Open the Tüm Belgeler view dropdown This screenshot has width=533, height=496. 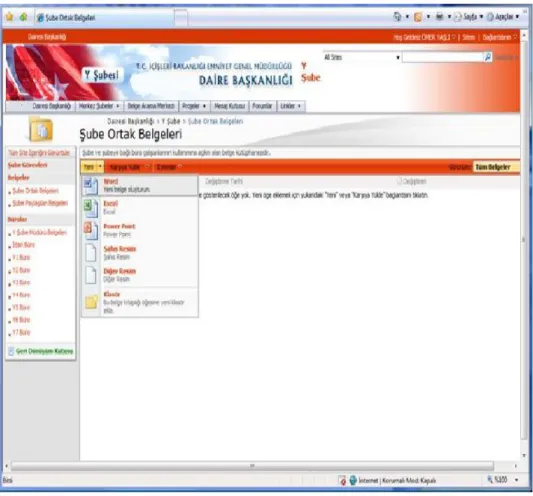pos(496,167)
